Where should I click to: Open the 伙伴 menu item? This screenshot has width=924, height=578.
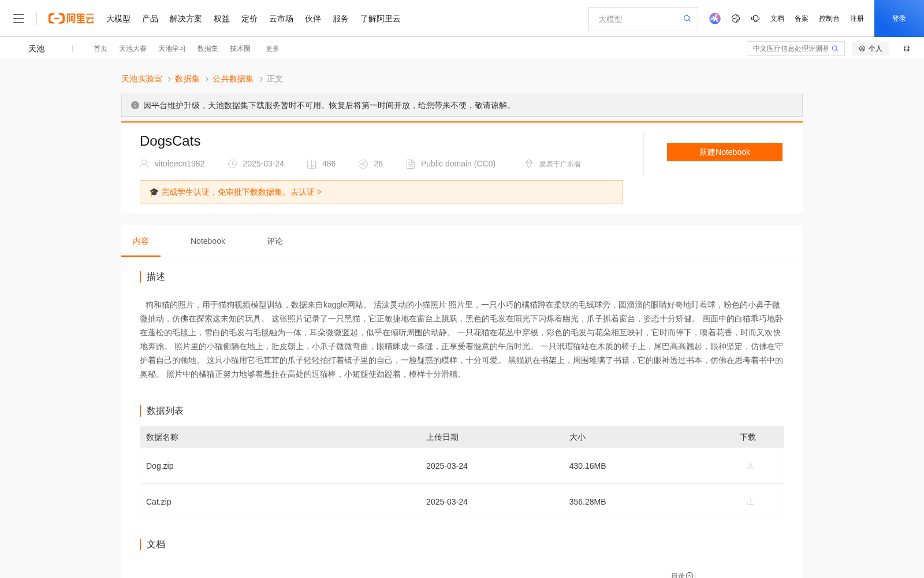(313, 18)
